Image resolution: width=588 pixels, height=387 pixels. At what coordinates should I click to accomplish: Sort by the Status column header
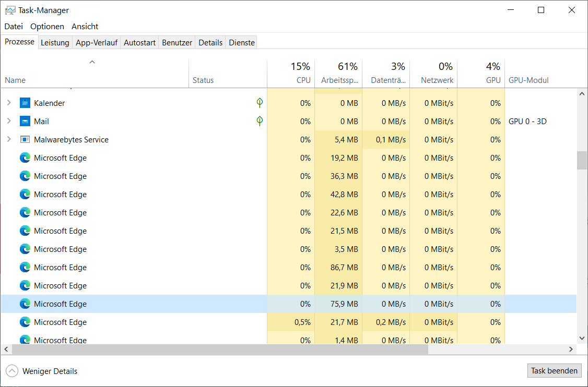click(228, 74)
